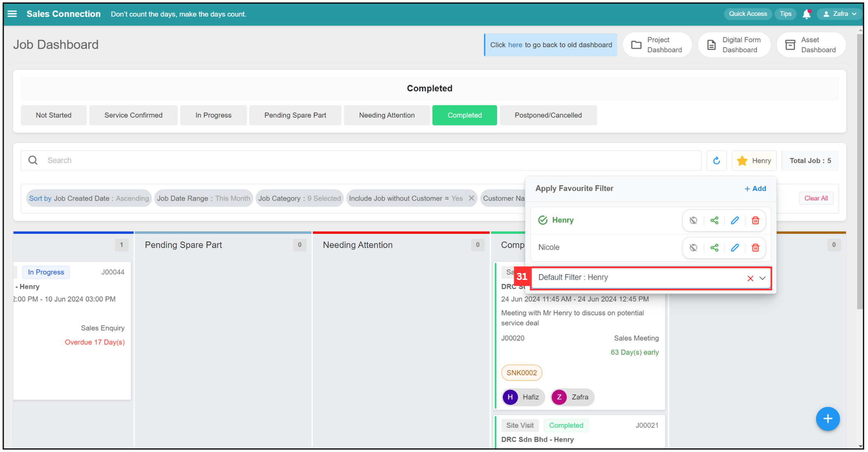Open the Job Date Range filter chip
This screenshot has width=868, height=452.
click(x=203, y=198)
